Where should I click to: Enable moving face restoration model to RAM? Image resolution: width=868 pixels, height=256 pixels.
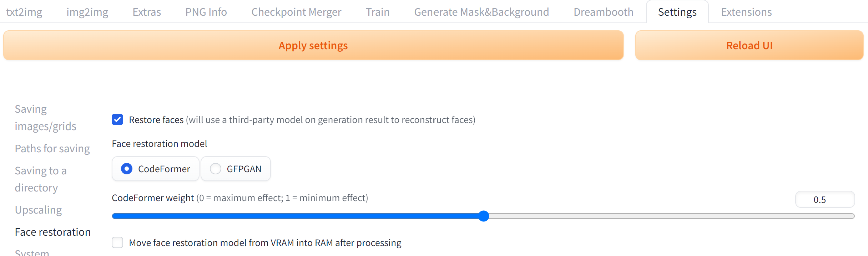click(117, 243)
